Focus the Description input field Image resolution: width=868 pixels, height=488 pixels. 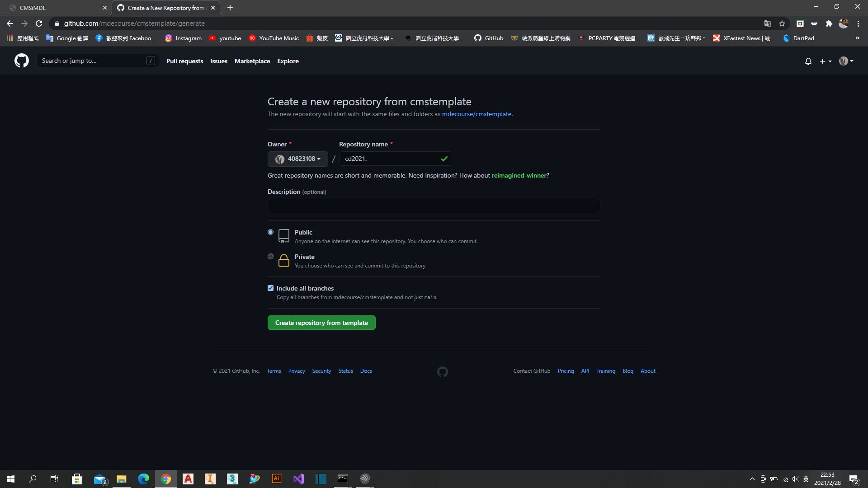(434, 206)
